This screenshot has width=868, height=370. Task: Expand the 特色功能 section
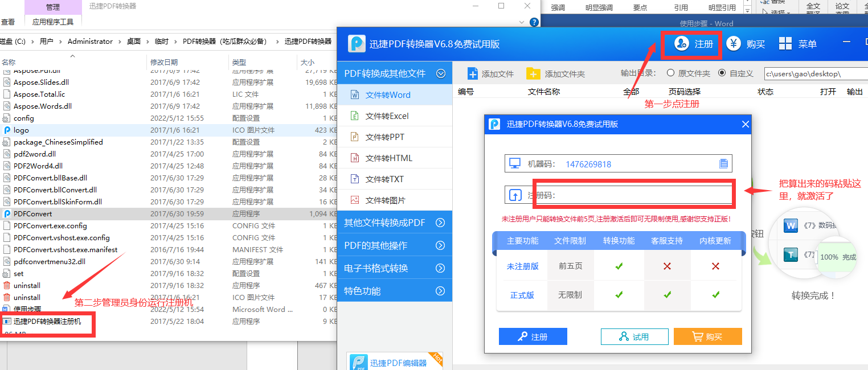click(x=440, y=291)
